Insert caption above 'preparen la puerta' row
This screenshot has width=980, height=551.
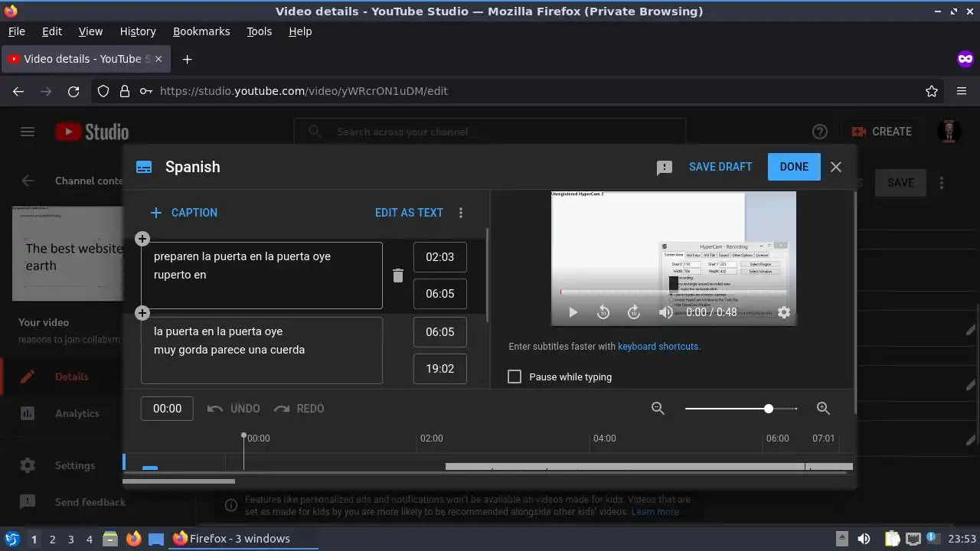click(x=142, y=239)
